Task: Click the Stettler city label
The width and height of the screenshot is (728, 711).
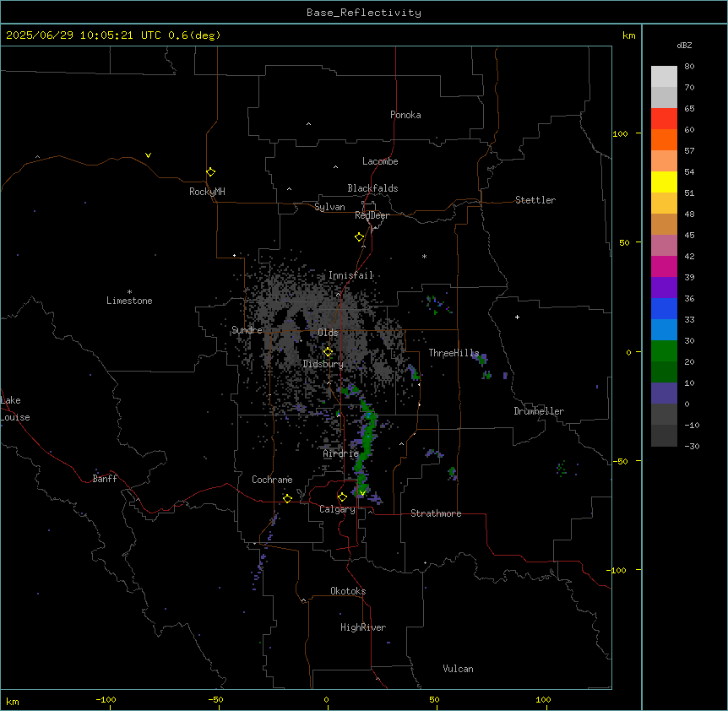Action: (535, 200)
